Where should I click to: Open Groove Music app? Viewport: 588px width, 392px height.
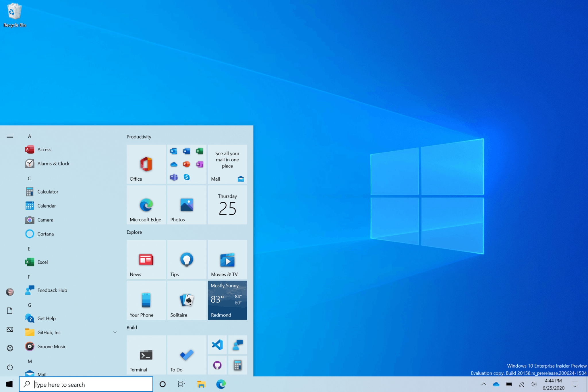tap(53, 347)
